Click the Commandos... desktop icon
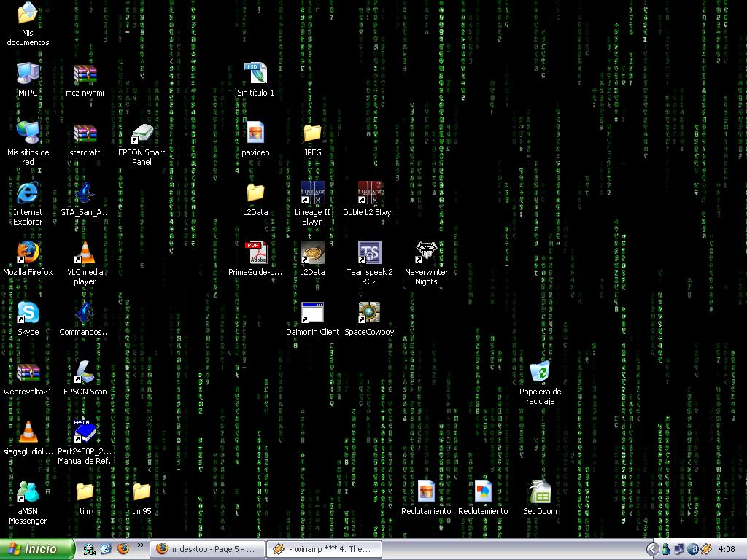This screenshot has width=747, height=560. [x=85, y=319]
